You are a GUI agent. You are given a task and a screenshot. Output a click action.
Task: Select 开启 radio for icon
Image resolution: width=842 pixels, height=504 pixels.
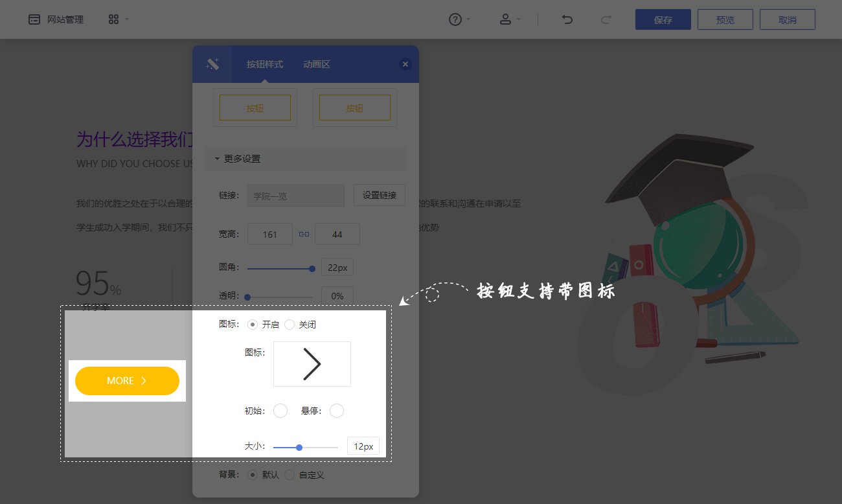pyautogui.click(x=253, y=325)
